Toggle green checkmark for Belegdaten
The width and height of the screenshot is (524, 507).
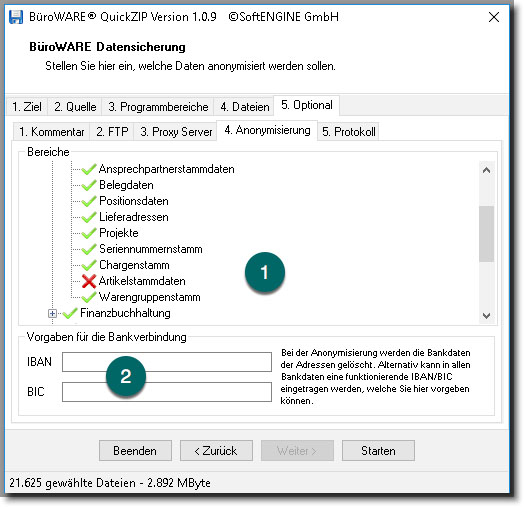coord(89,185)
